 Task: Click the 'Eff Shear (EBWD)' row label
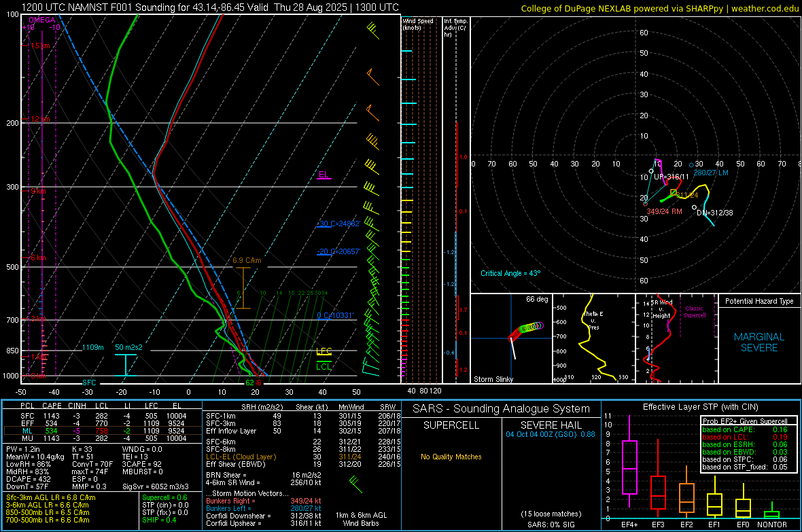coord(236,465)
